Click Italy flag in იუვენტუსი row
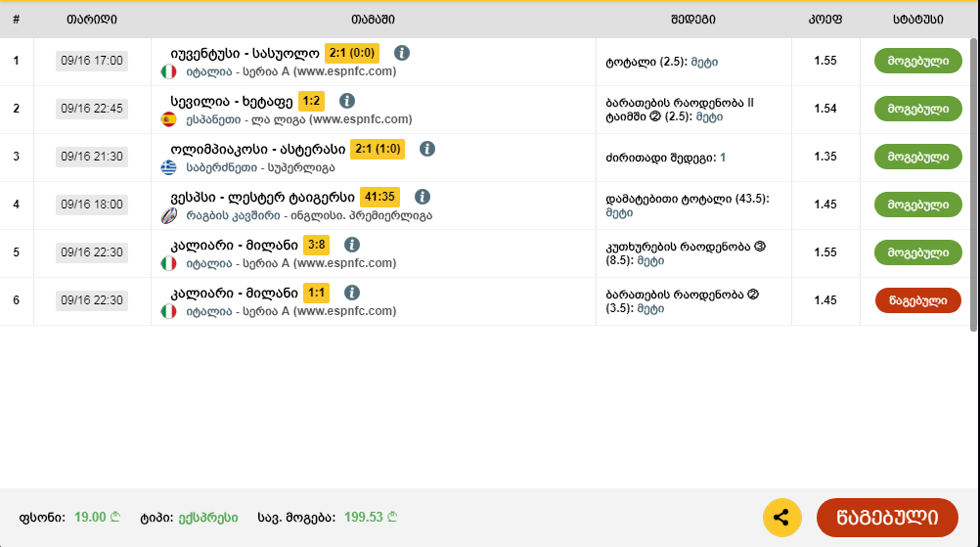Screen dimensions: 980x547 [169, 71]
